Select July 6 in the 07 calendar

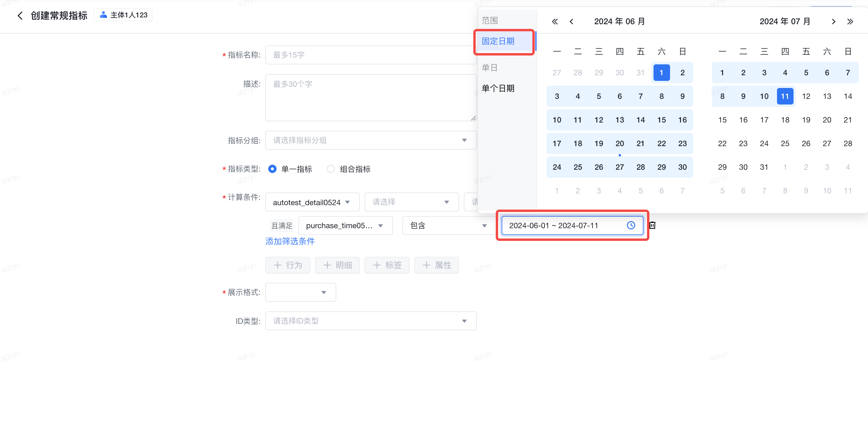[827, 73]
